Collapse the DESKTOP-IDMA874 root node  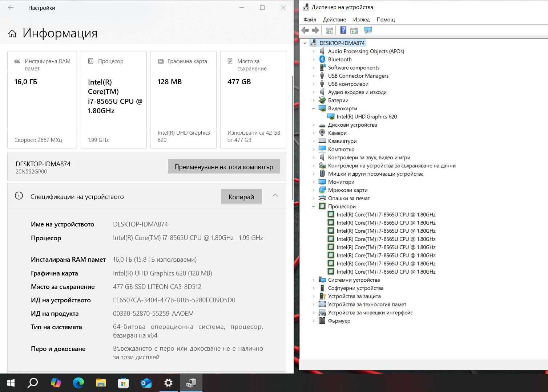tap(305, 43)
